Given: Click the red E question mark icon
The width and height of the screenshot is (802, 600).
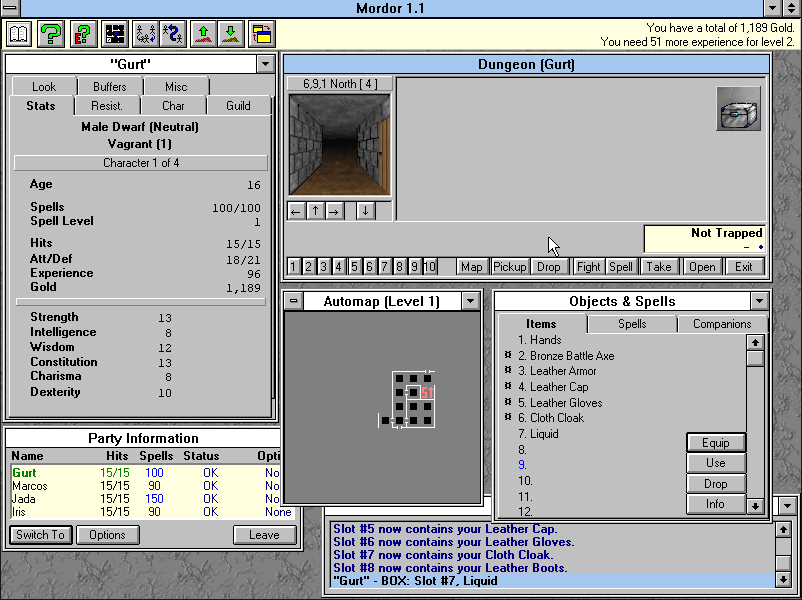Looking at the screenshot, I should (x=84, y=33).
